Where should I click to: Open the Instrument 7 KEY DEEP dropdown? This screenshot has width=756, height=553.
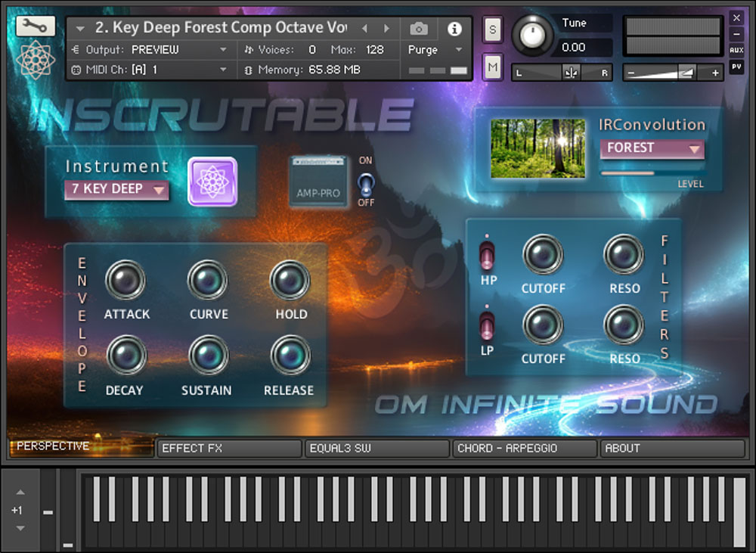pos(116,188)
